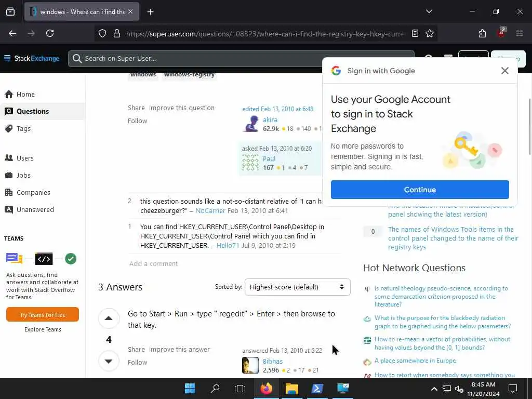This screenshot has width=532, height=399.
Task: Click Continue in Google sign-in popup
Action: click(420, 190)
